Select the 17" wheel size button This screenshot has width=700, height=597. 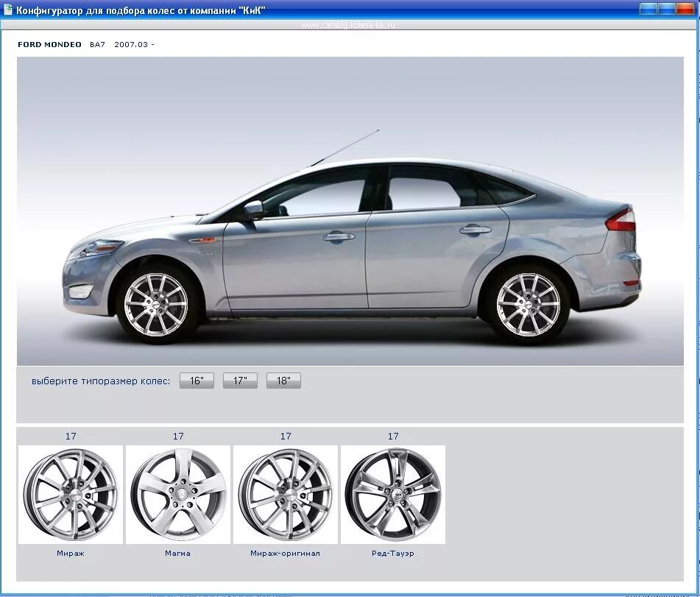[240, 381]
